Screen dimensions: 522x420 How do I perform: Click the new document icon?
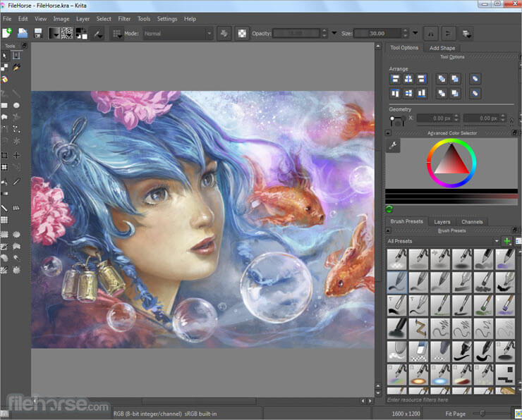8,32
